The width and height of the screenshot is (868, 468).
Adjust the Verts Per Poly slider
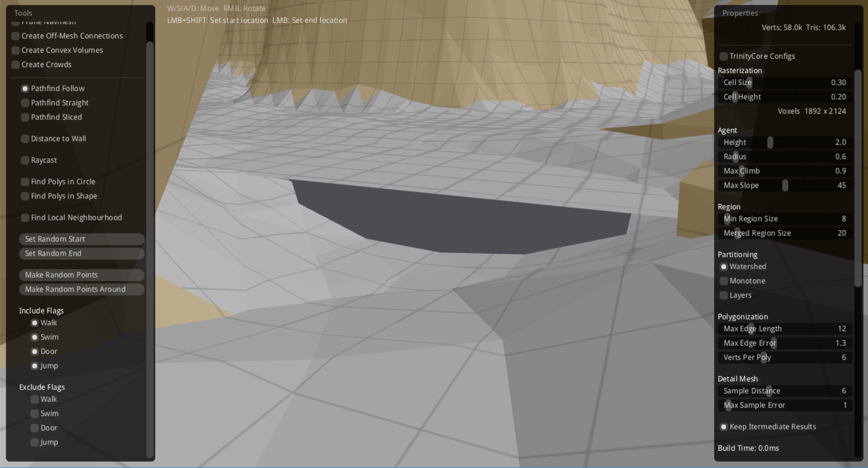coord(785,358)
